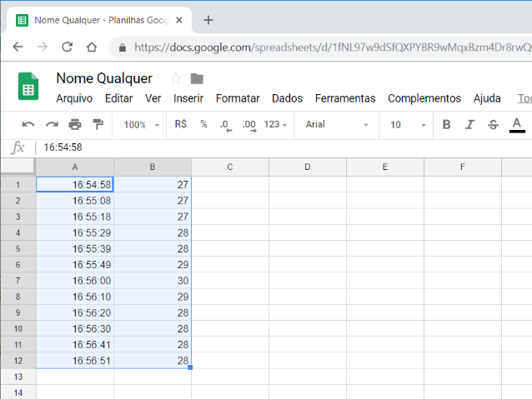532x399 pixels.
Task: Select row 1 header
Action: [18, 184]
